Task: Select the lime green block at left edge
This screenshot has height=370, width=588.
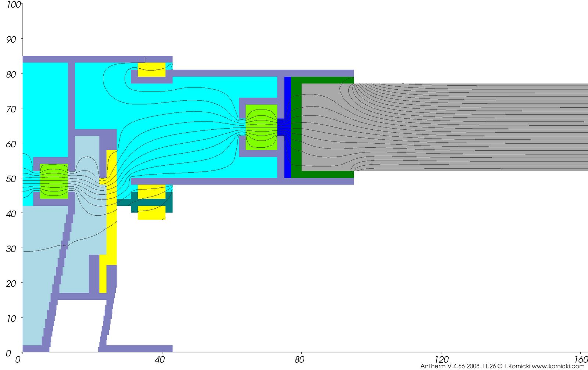Action: tap(54, 181)
